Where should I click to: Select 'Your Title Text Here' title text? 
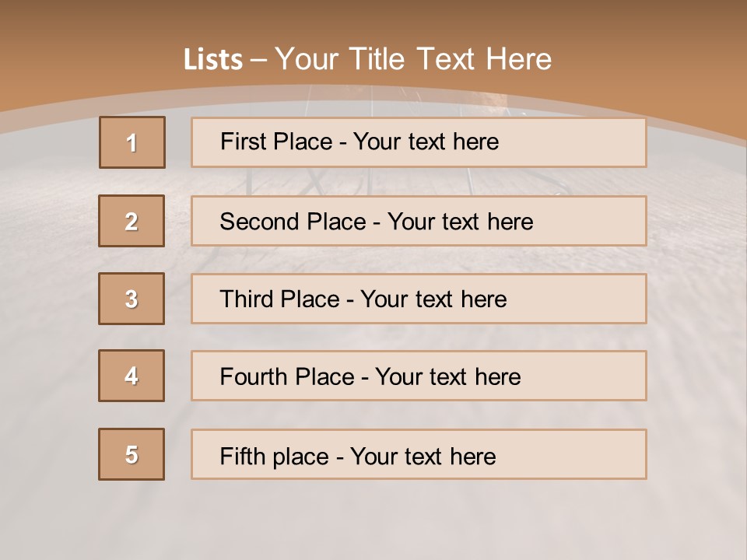[x=413, y=59]
